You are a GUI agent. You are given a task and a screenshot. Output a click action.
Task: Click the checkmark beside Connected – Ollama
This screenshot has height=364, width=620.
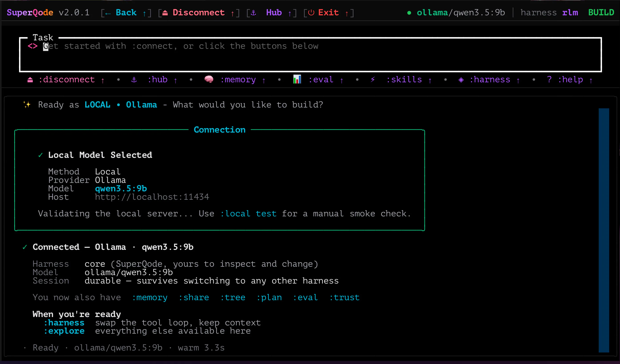[x=25, y=247]
